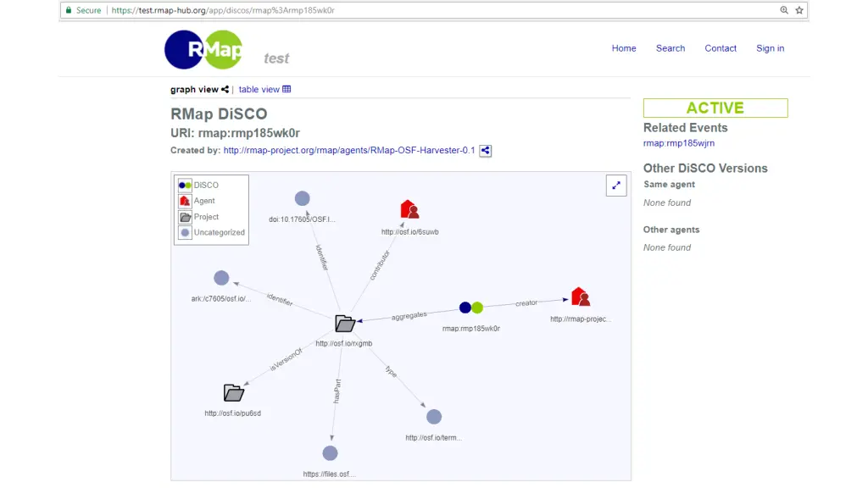
Task: Click the Uncategorized legend icon
Action: click(185, 232)
